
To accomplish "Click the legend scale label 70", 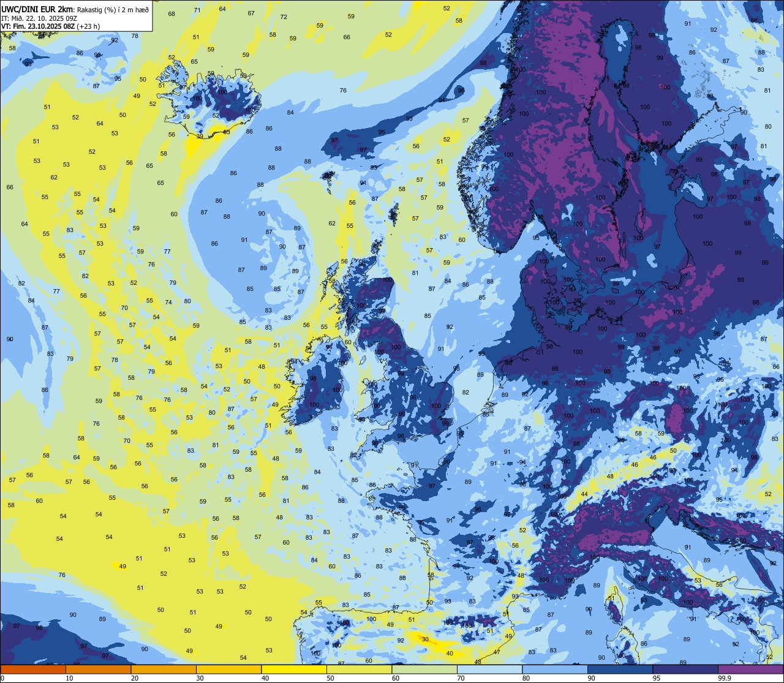I will tap(461, 678).
